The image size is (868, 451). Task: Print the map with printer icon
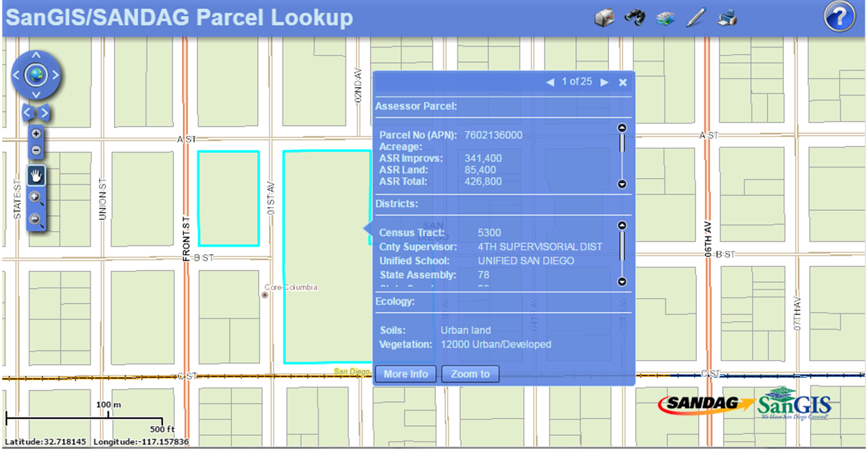727,18
